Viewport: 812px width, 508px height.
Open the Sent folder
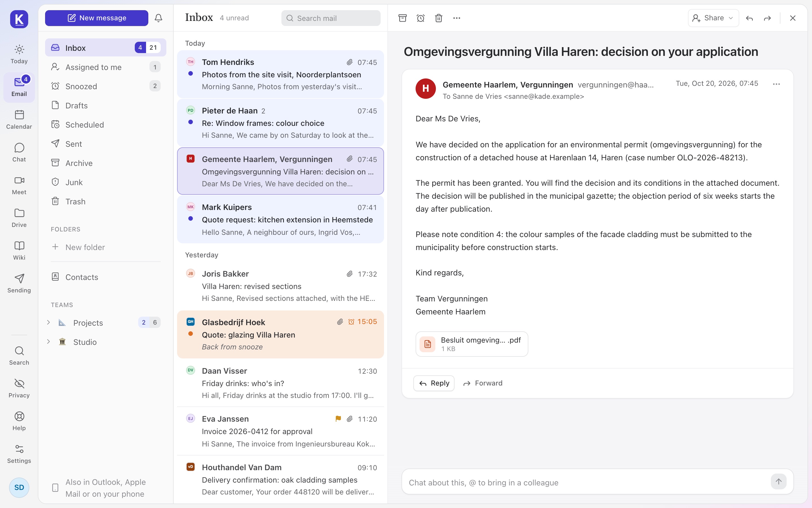coord(106,144)
